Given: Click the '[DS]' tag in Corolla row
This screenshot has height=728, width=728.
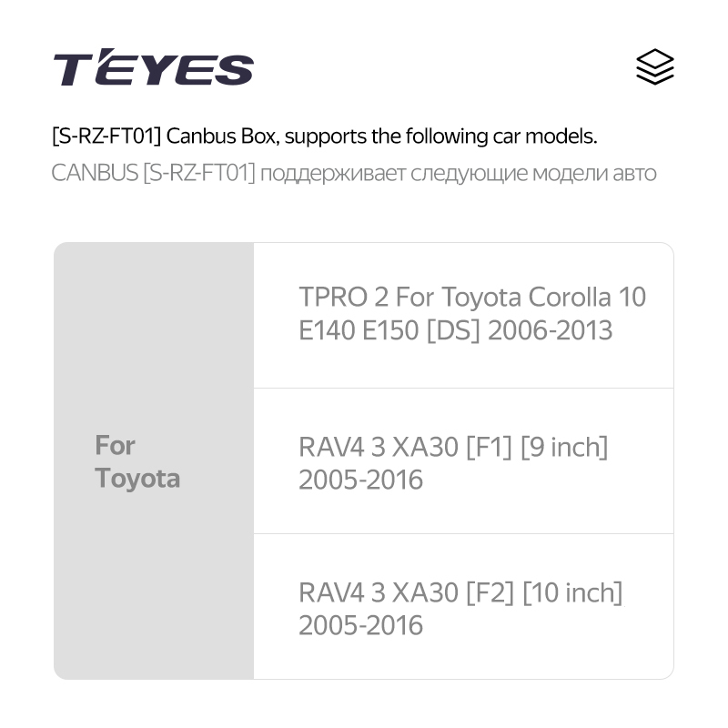Looking at the screenshot, I should tap(453, 330).
